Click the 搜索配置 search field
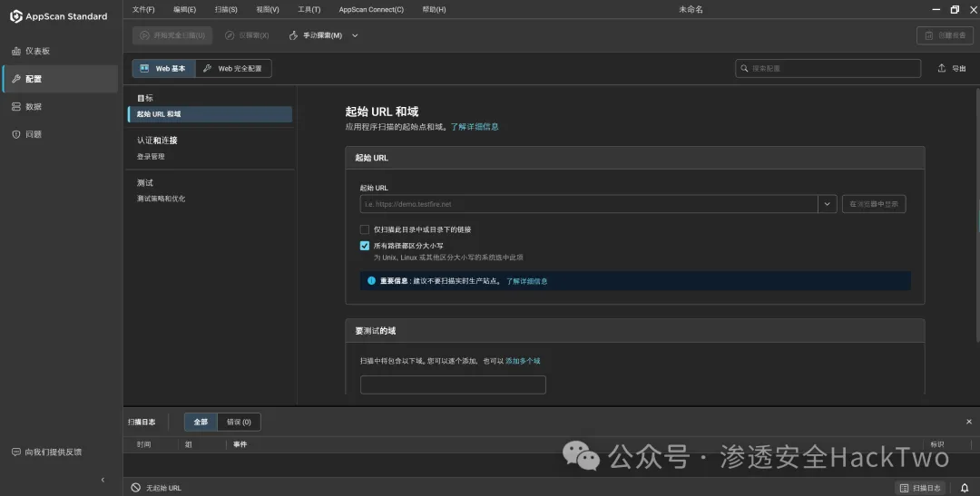 [x=828, y=68]
